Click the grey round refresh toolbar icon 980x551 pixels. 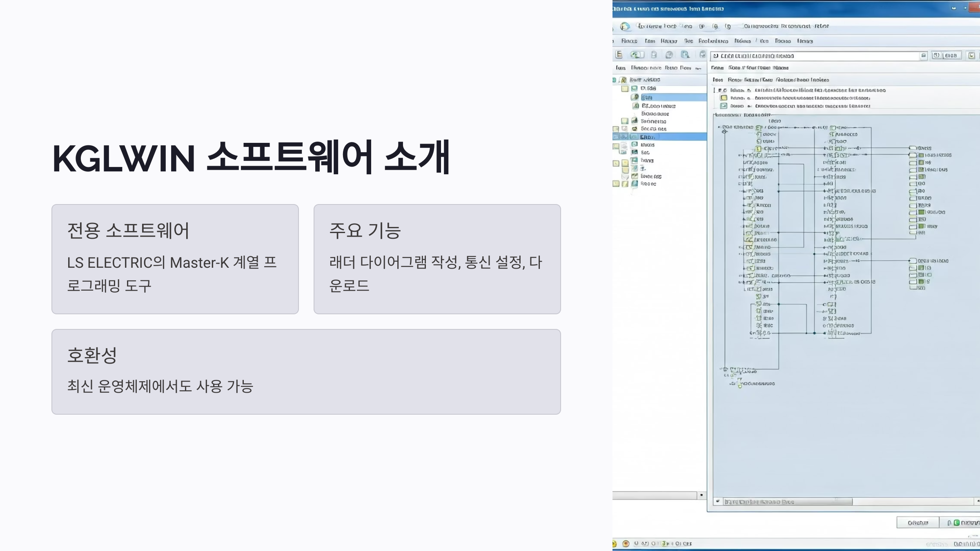669,55
